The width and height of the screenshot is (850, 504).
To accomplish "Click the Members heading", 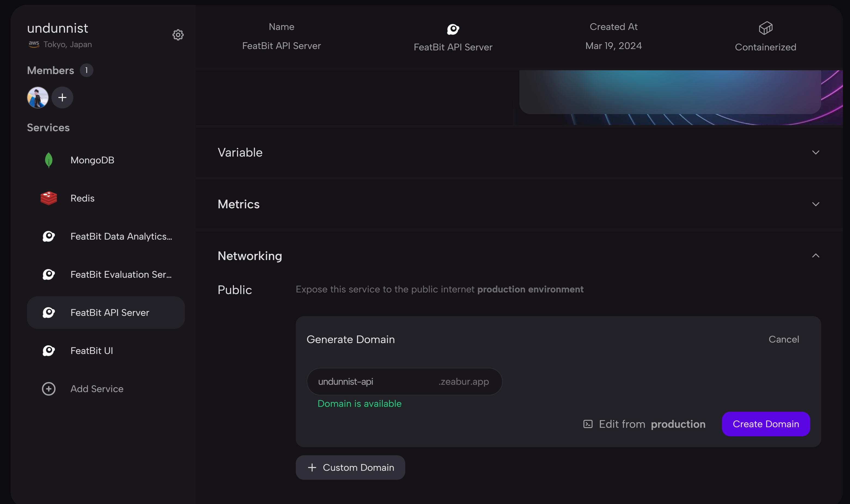I will click(50, 70).
